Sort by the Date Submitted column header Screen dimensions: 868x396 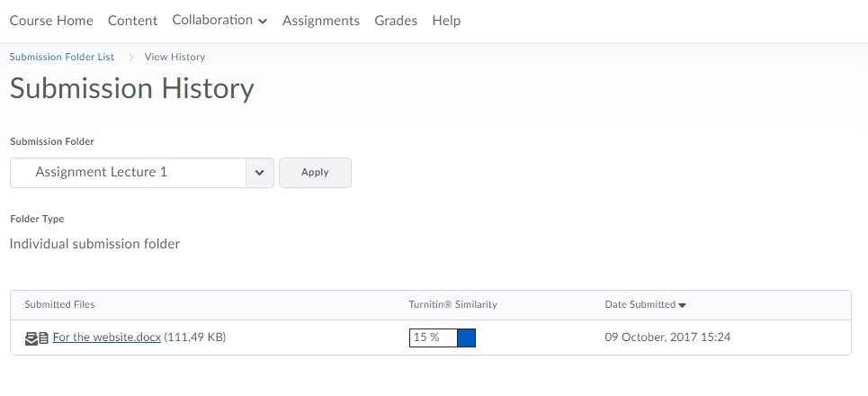click(x=640, y=304)
